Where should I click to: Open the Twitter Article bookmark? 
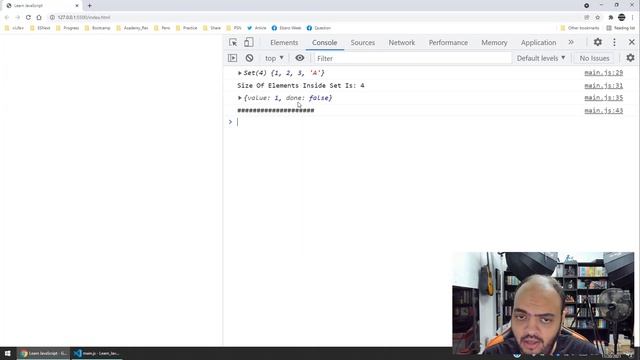click(x=257, y=28)
